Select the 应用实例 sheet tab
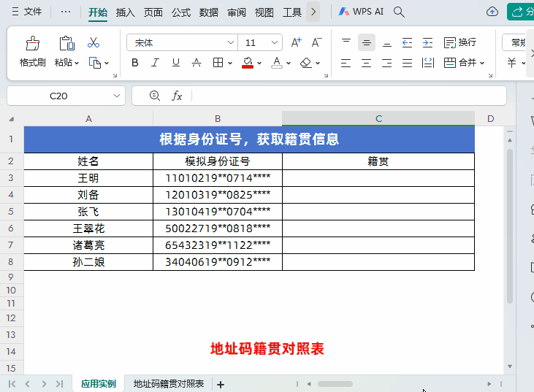 pyautogui.click(x=99, y=384)
